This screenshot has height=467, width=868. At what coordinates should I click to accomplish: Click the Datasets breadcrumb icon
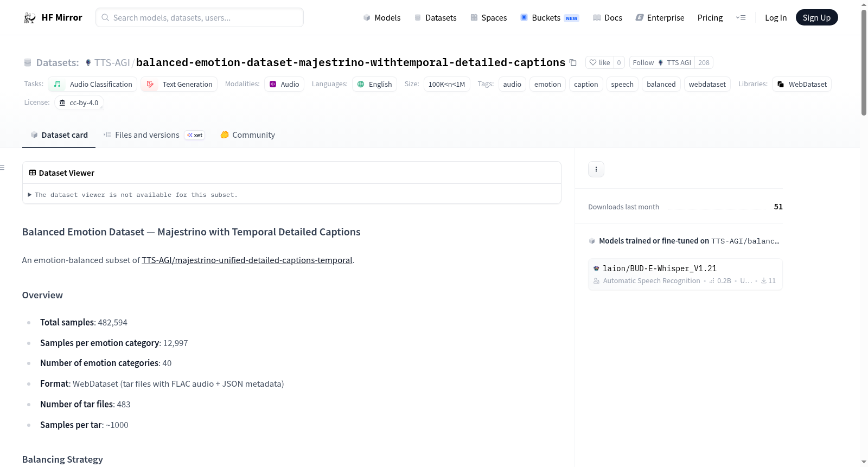[28, 62]
